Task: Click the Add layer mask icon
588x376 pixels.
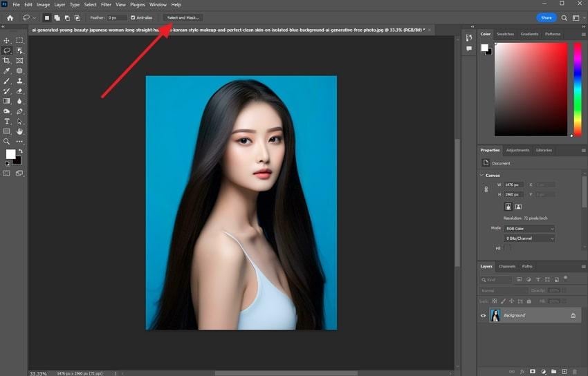Action: (x=533, y=371)
